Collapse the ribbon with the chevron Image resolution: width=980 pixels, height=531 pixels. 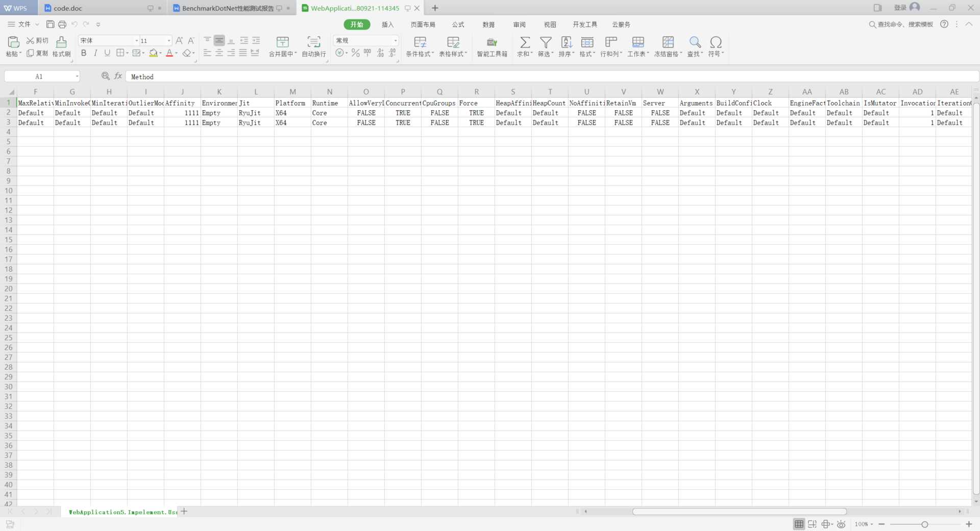point(969,24)
